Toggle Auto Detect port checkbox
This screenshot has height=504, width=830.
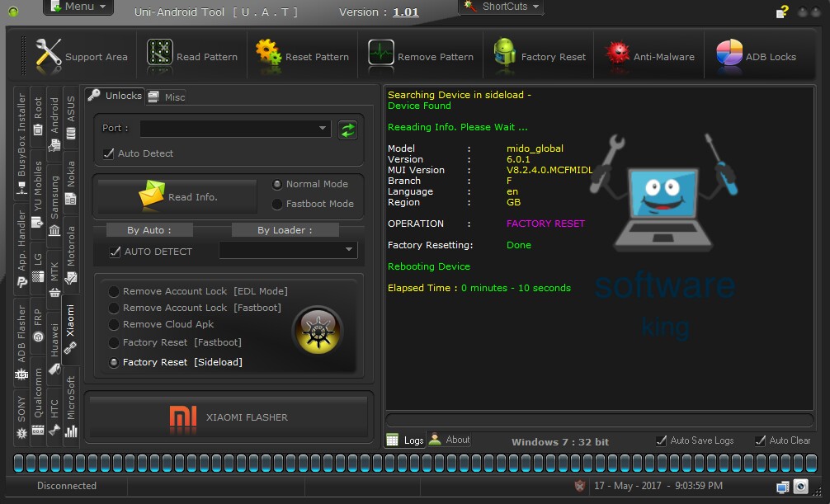click(109, 153)
